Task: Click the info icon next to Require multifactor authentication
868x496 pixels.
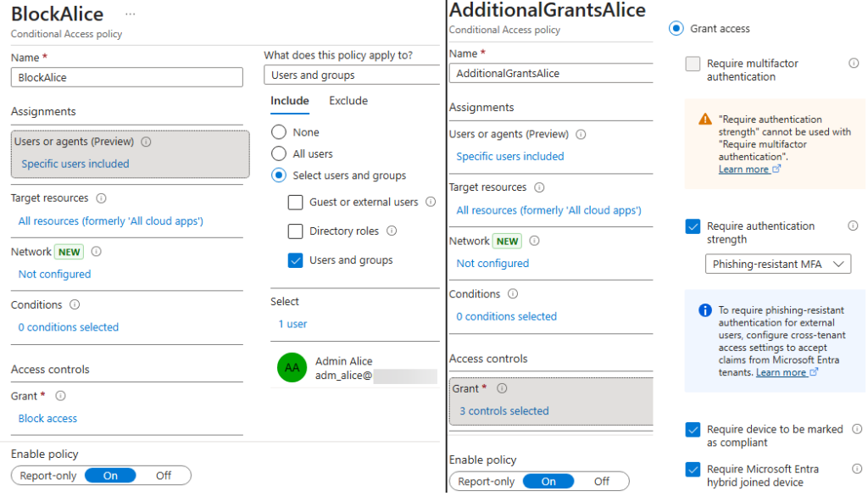Action: 854,63
